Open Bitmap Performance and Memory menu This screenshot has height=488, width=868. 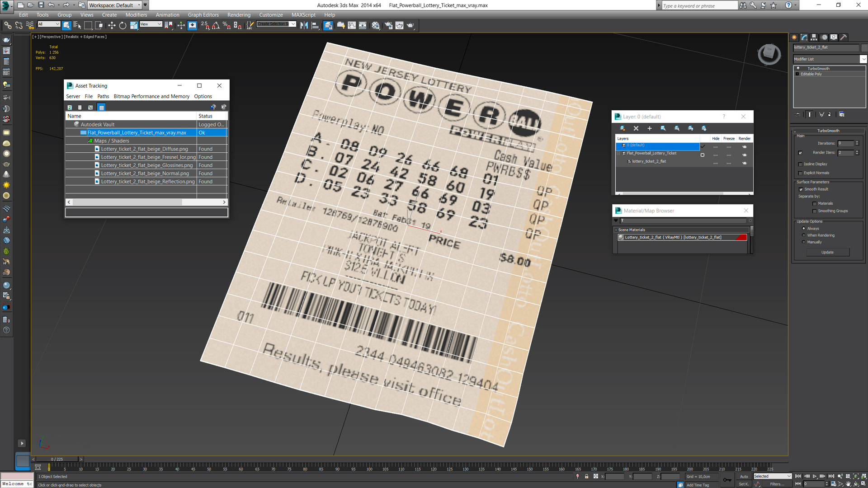click(151, 96)
